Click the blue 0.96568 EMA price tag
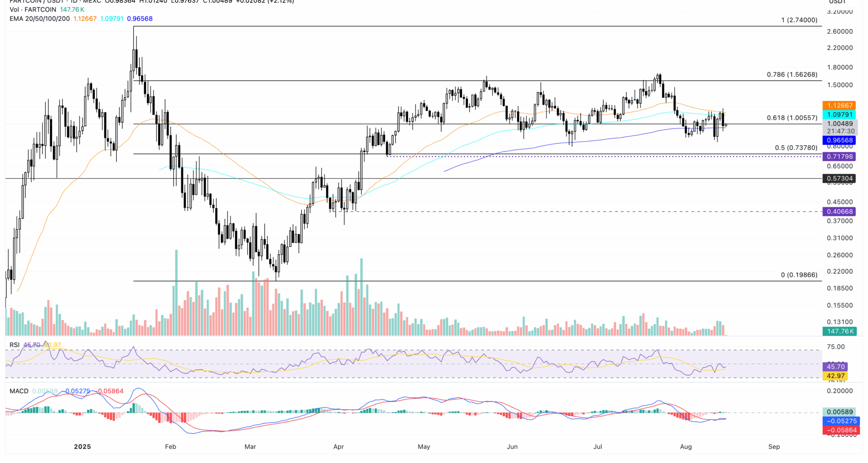 [839, 140]
